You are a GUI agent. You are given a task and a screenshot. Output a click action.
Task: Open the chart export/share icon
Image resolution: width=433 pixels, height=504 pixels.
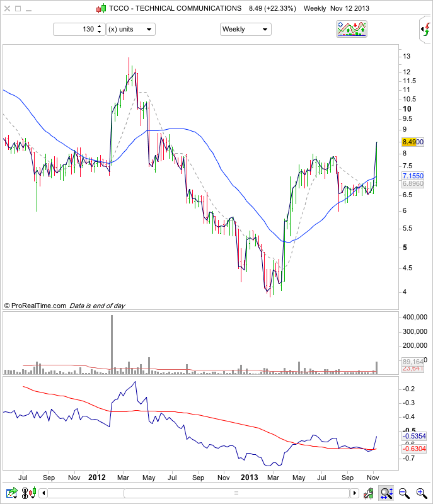coord(12,493)
